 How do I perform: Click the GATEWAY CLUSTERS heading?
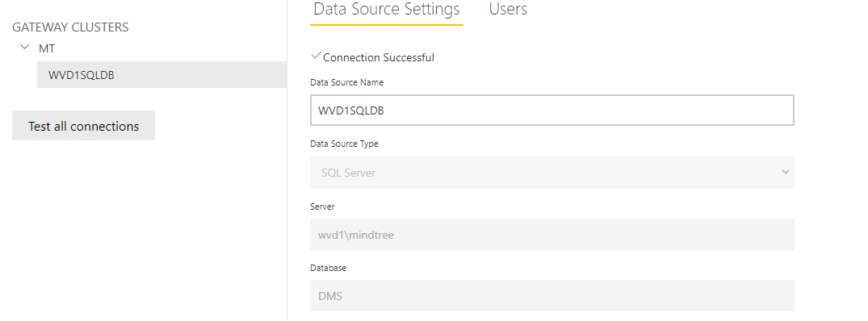pyautogui.click(x=70, y=27)
